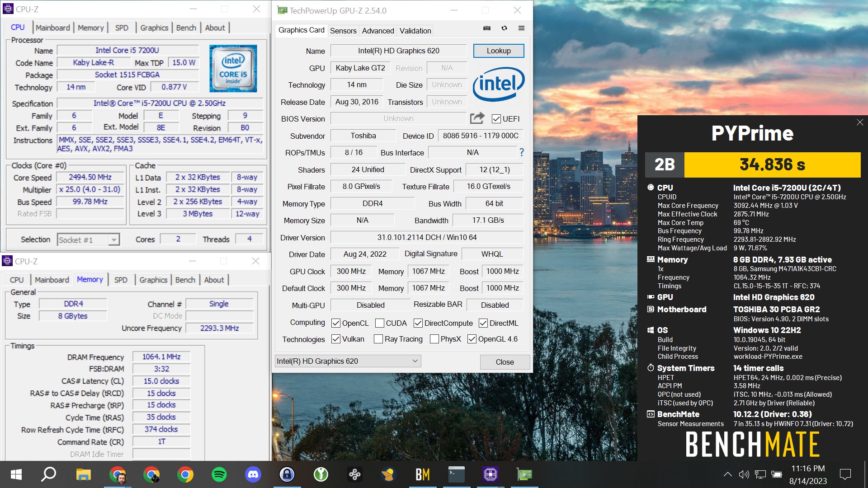Switch to Mainboard tab in upper CPU-Z window
This screenshot has height=488, width=868.
53,28
